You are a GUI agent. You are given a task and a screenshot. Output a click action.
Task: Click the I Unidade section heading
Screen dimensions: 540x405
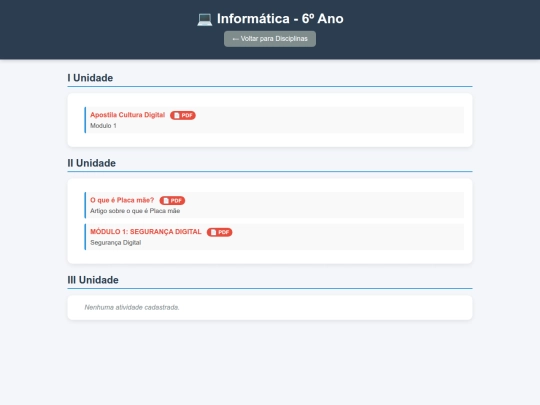[90, 78]
